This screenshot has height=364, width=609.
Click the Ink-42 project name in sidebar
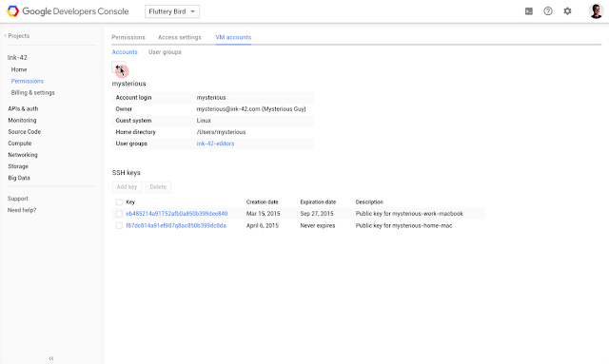click(x=17, y=57)
